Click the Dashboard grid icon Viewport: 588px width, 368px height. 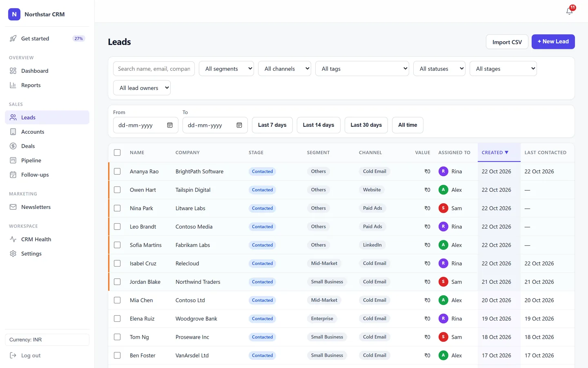point(13,71)
